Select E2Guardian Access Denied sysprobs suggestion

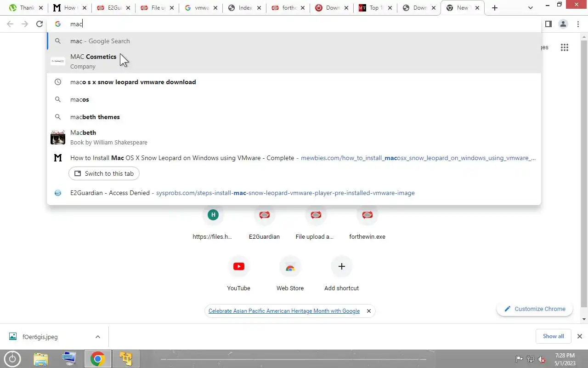(294, 193)
